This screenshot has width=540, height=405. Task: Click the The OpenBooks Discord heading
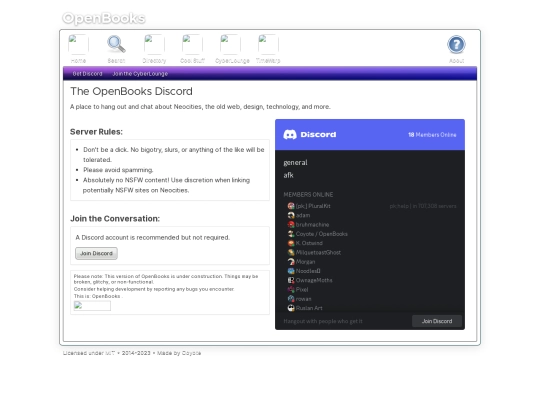[x=131, y=91]
